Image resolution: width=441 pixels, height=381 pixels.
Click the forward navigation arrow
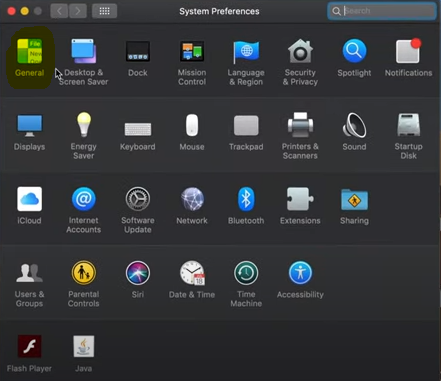[78, 11]
